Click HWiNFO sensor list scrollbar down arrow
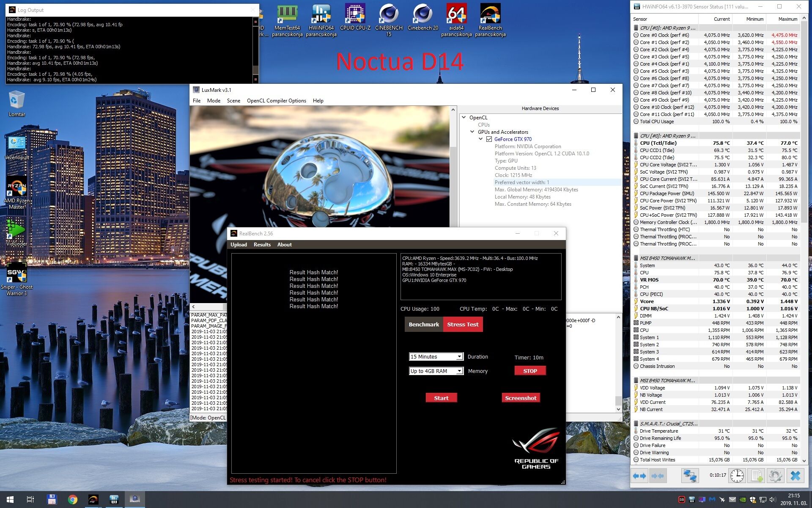812x508 pixels. 804,460
